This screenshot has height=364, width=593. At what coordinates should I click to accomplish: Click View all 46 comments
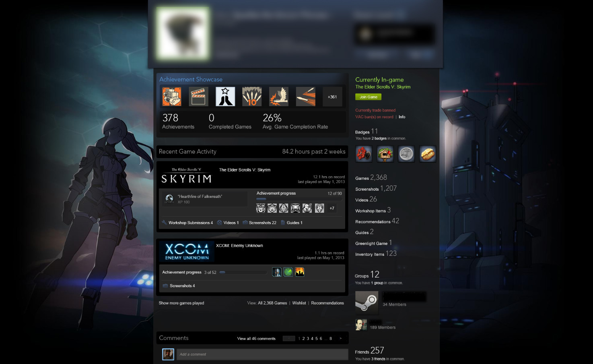pos(256,339)
